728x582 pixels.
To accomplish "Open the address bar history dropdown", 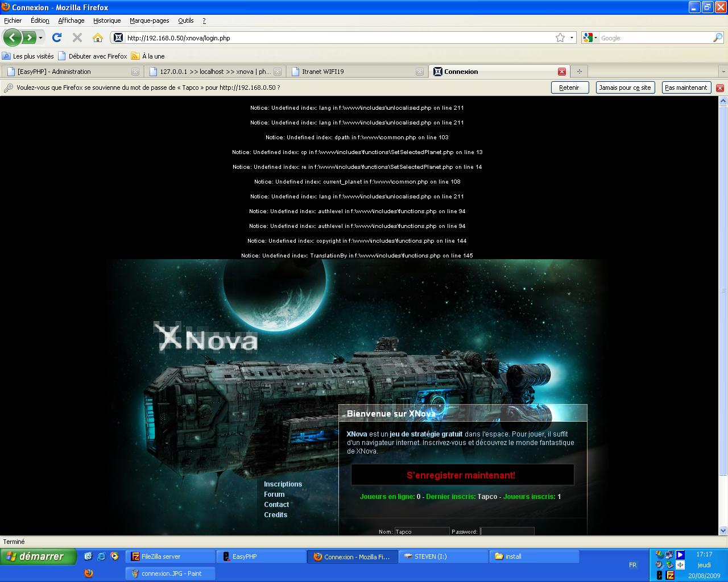I will coord(571,38).
